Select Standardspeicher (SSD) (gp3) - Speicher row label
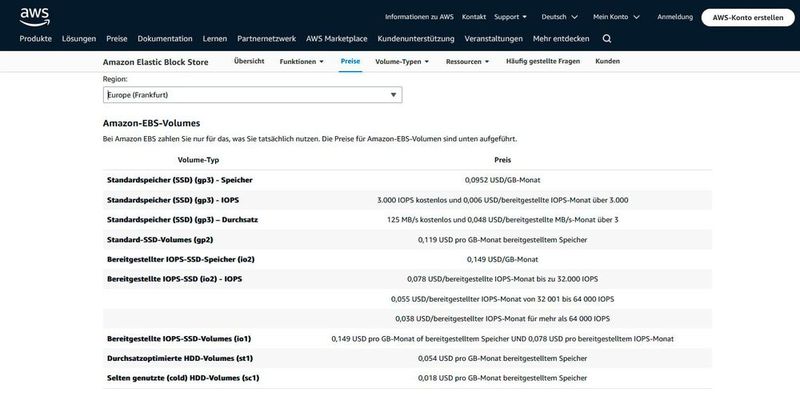This screenshot has width=800, height=400. [x=180, y=180]
